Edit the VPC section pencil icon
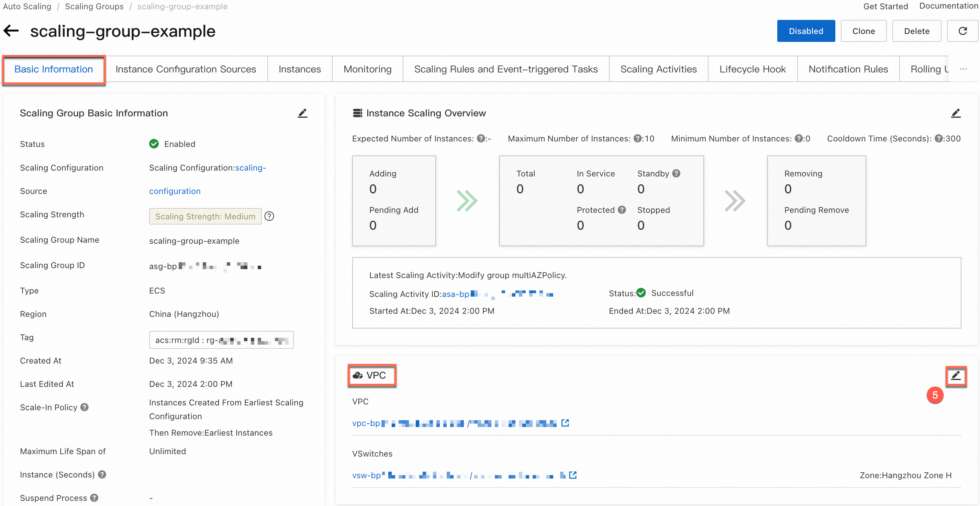Screen dimensions: 980x506 (956, 376)
